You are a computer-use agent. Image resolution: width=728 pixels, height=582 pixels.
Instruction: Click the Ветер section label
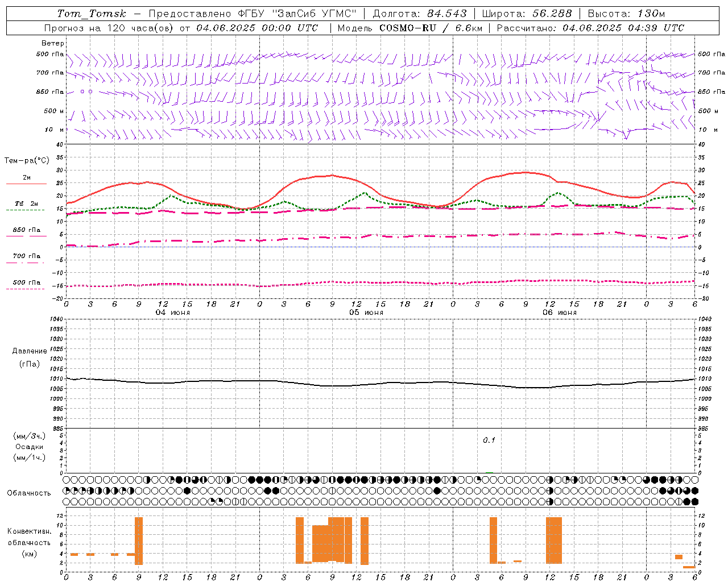[52, 43]
